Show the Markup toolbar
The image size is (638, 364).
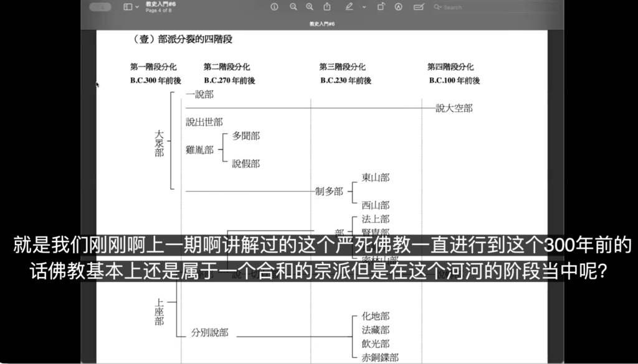coord(399,7)
